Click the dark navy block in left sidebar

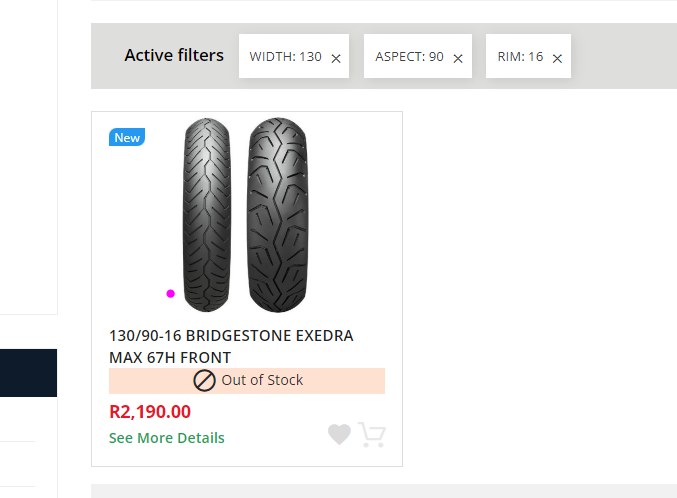[x=28, y=373]
